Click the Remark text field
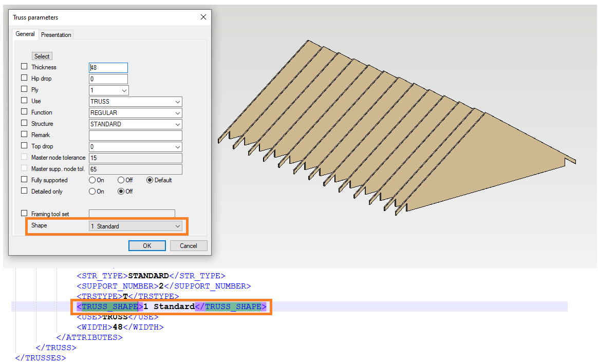598x364 pixels. click(135, 136)
